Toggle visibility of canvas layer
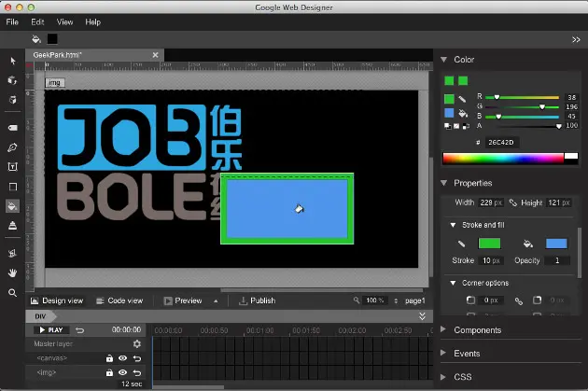 tap(122, 358)
